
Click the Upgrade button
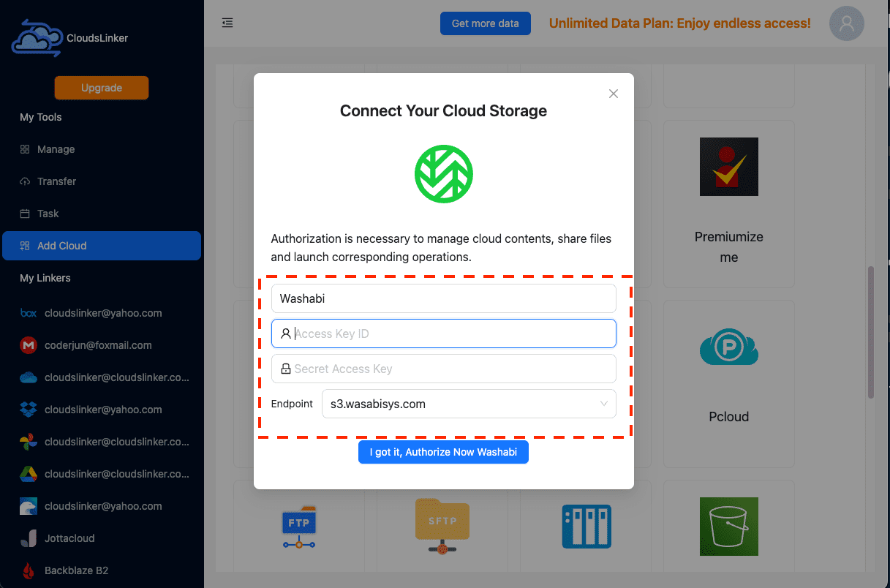coord(102,88)
